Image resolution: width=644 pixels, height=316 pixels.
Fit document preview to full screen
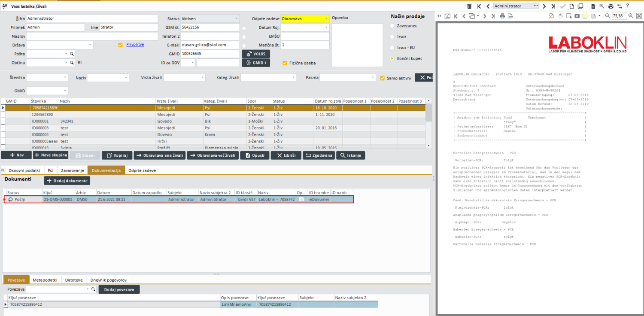click(x=639, y=16)
